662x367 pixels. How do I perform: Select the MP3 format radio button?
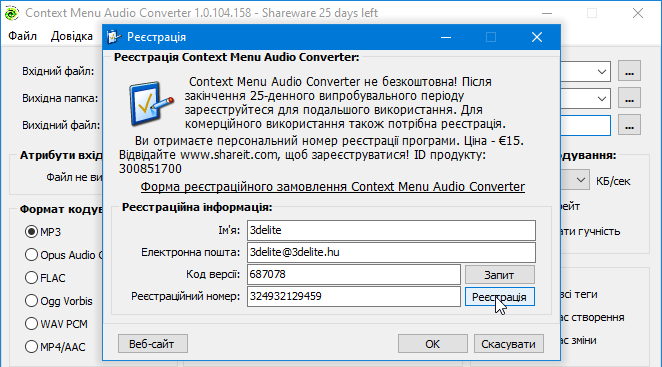tap(31, 232)
